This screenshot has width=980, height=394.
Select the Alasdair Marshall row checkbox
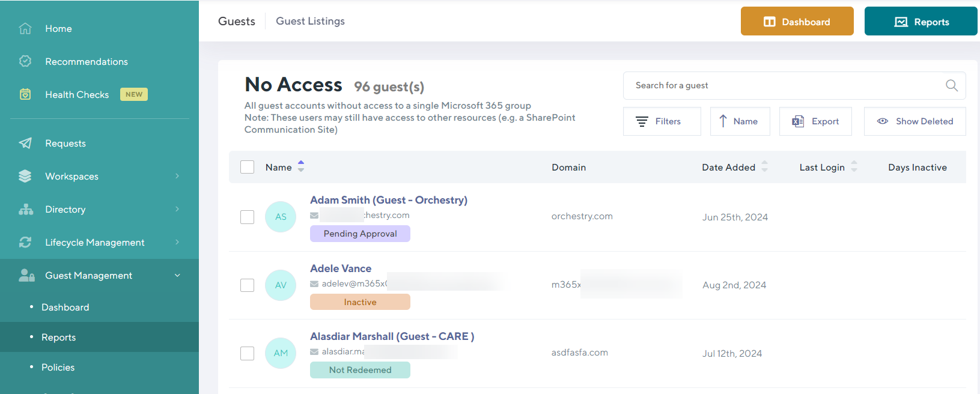pyautogui.click(x=248, y=353)
